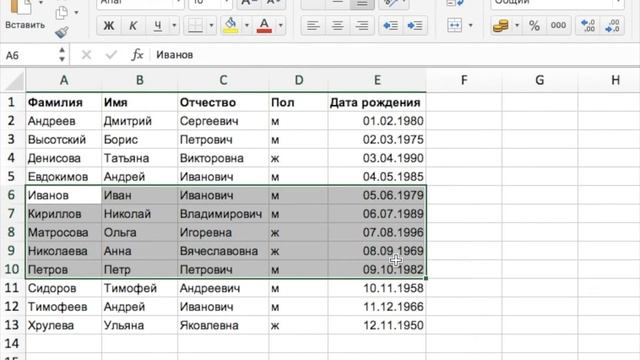Image resolution: width=640 pixels, height=360 pixels.
Task: Align text left
Action: tap(313, 25)
